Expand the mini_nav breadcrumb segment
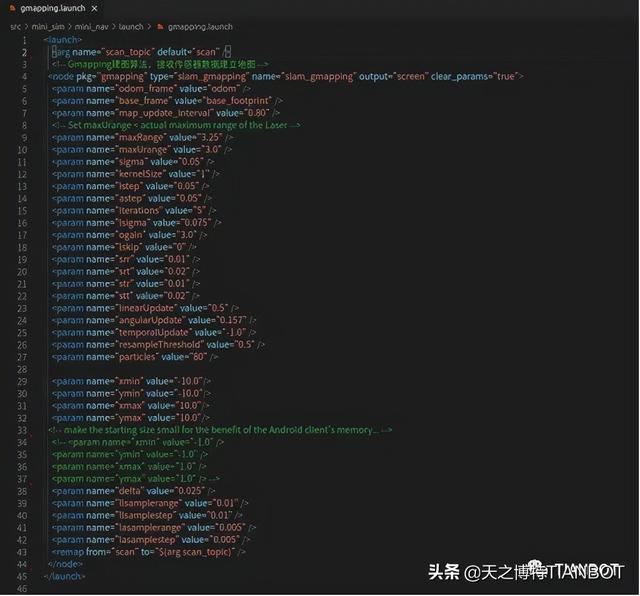 91,25
